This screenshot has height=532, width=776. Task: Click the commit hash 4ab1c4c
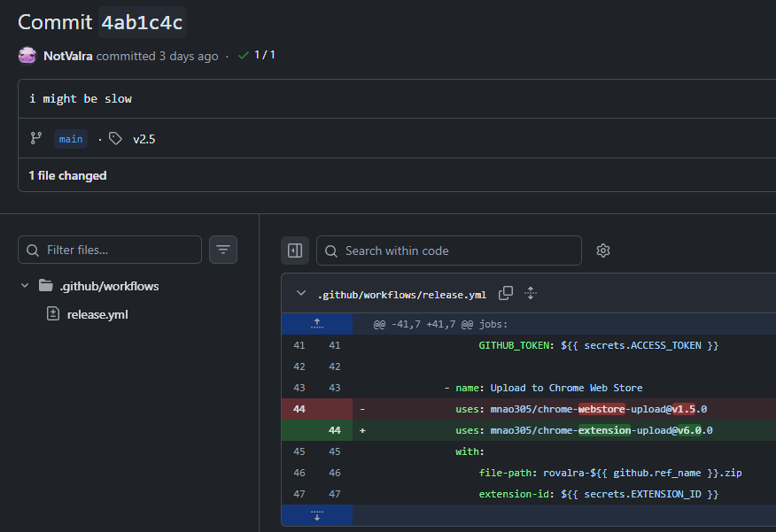pyautogui.click(x=142, y=22)
